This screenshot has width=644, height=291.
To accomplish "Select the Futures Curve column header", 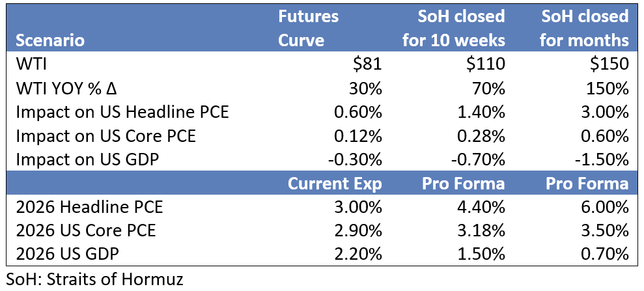I will 309,28.
